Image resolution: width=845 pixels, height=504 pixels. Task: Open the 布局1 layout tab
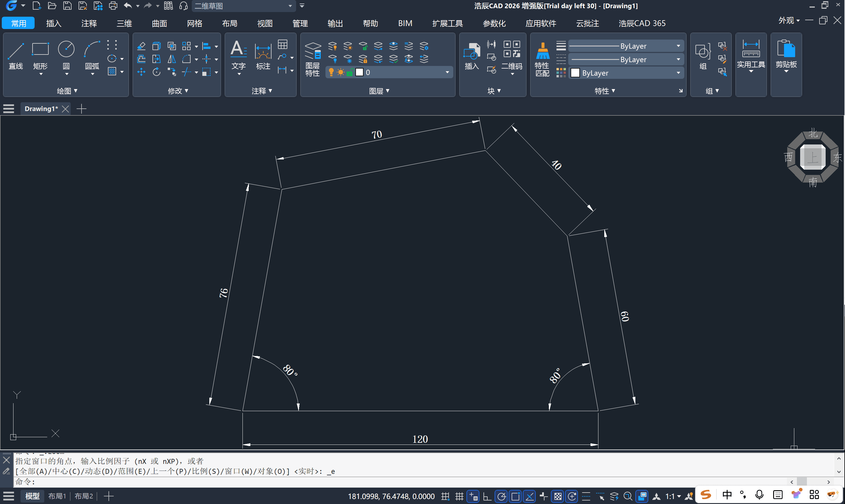coord(57,496)
